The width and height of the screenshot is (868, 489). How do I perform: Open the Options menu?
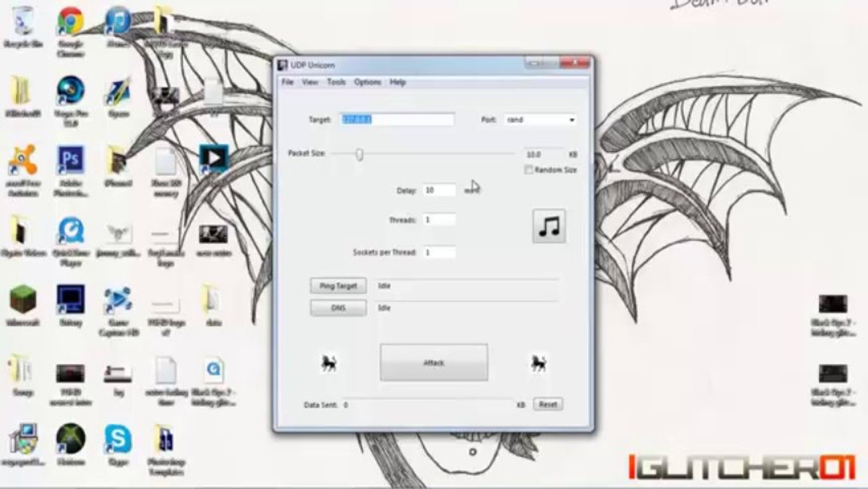pos(368,82)
